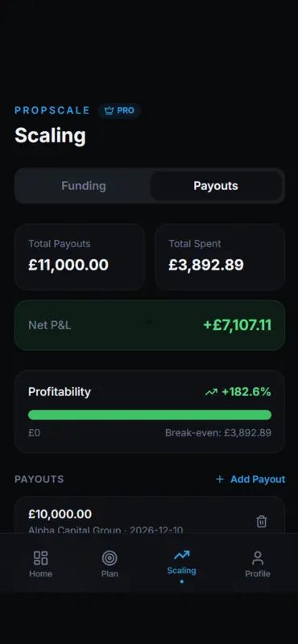Open the Plan target icon
Screen dimensions: 298x644
(110, 558)
